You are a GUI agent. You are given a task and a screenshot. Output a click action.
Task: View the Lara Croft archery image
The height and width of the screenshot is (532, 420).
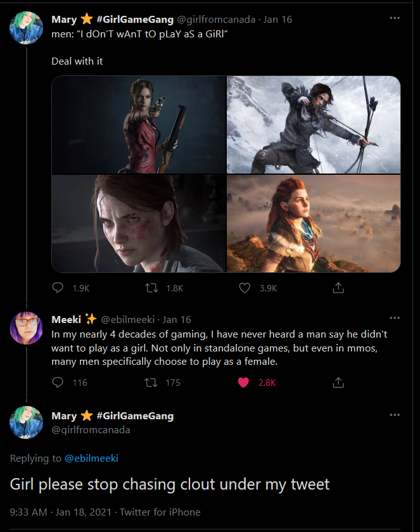coord(314,125)
